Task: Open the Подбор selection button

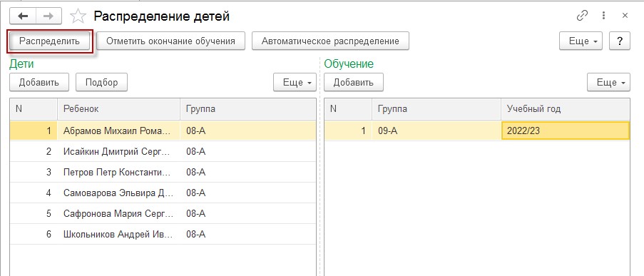Action: coord(101,82)
